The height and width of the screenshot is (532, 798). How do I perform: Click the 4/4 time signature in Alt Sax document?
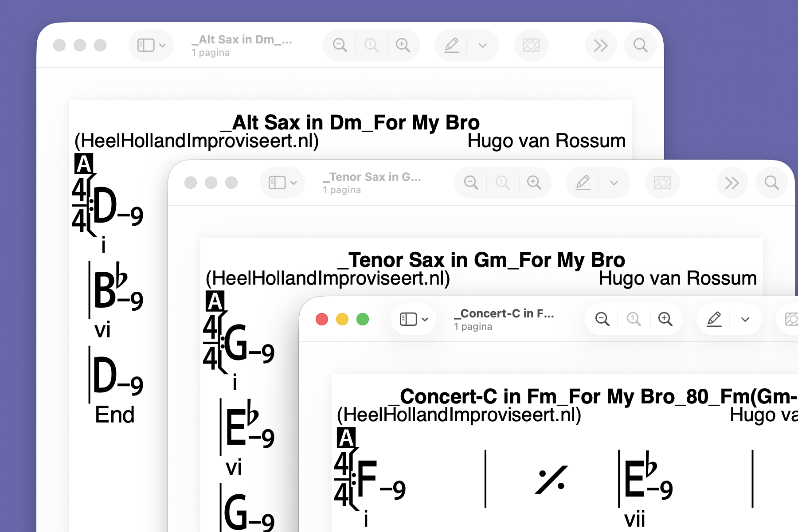[80, 205]
